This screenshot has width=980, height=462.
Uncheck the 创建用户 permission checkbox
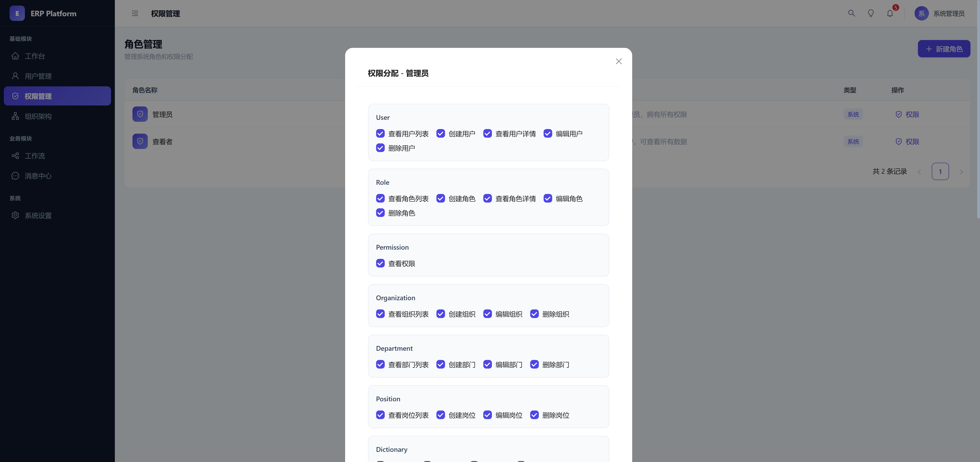[x=441, y=134]
